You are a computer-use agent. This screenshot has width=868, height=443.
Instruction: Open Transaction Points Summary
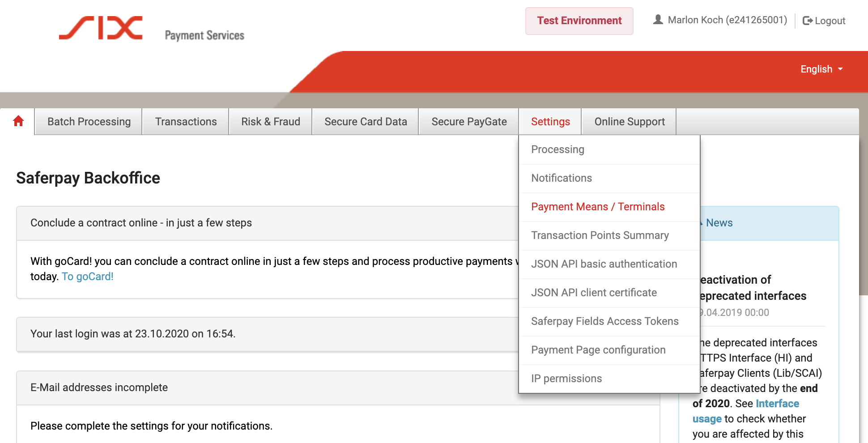pyautogui.click(x=609, y=235)
